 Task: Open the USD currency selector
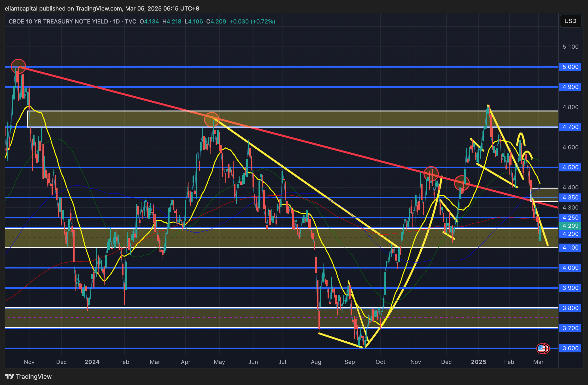570,21
